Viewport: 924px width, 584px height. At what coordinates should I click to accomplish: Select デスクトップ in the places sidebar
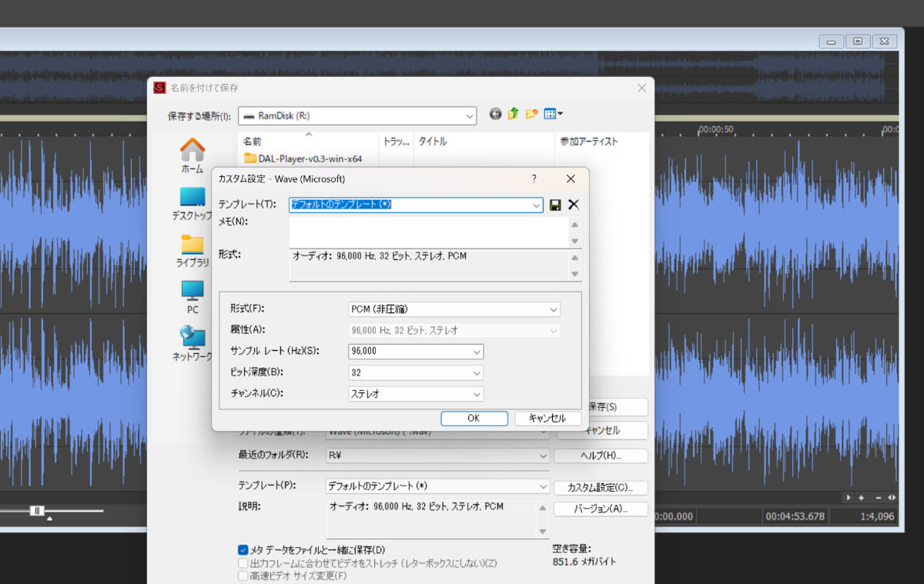(192, 204)
